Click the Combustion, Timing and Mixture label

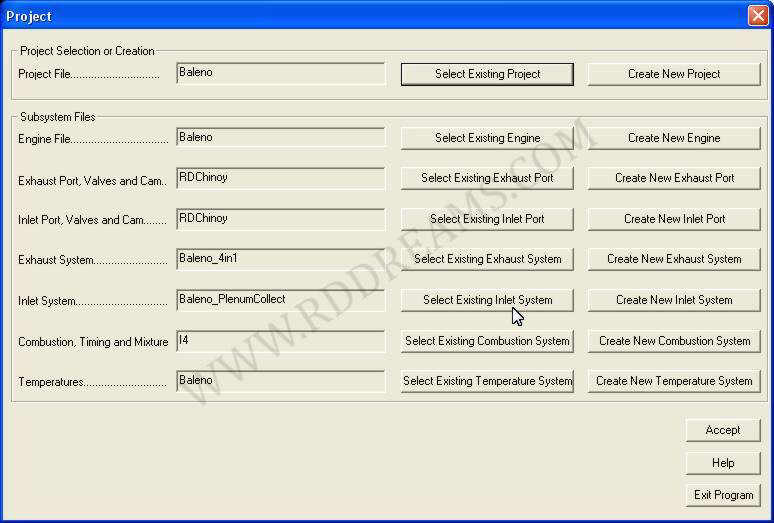pyautogui.click(x=93, y=342)
